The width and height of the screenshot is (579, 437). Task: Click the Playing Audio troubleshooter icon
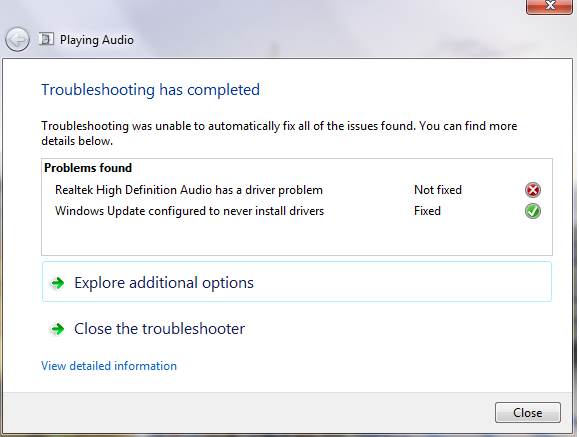pos(46,39)
